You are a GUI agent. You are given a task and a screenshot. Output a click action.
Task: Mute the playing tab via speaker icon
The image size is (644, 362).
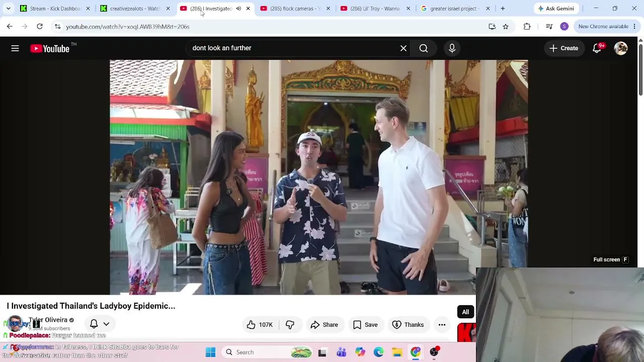tap(238, 9)
